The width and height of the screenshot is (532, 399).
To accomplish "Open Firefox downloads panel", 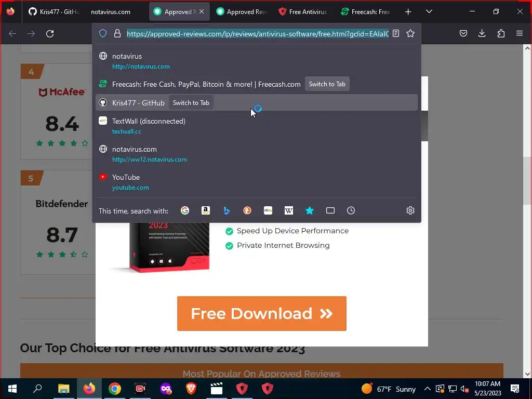I will click(482, 33).
